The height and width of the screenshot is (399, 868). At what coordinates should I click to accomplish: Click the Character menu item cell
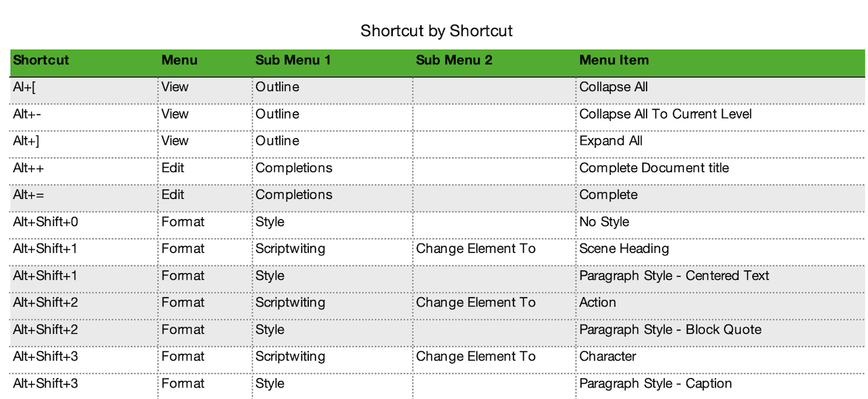click(720, 356)
